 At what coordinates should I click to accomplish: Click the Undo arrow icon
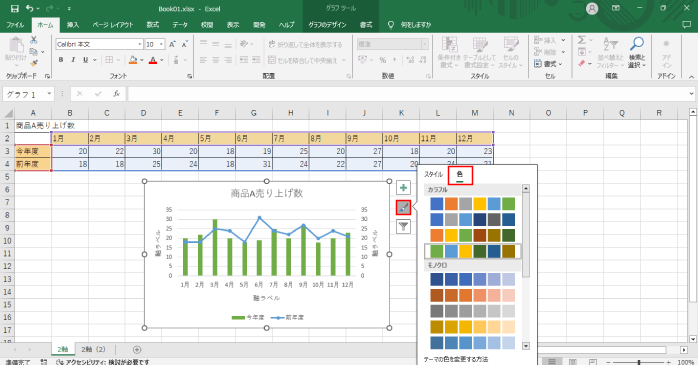coord(30,8)
